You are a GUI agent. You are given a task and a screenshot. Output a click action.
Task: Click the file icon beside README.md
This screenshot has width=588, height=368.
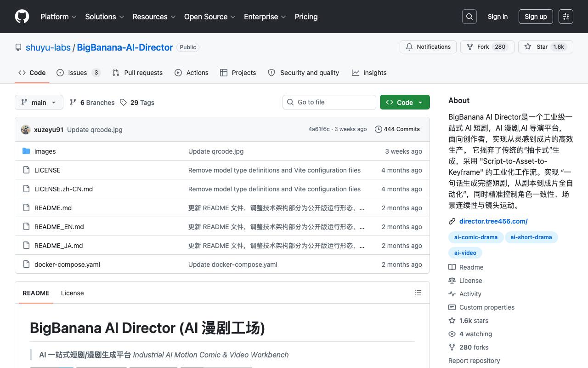[26, 208]
